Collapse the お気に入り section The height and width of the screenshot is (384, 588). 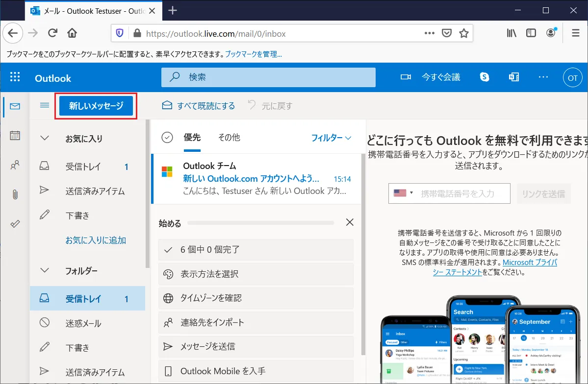point(45,138)
